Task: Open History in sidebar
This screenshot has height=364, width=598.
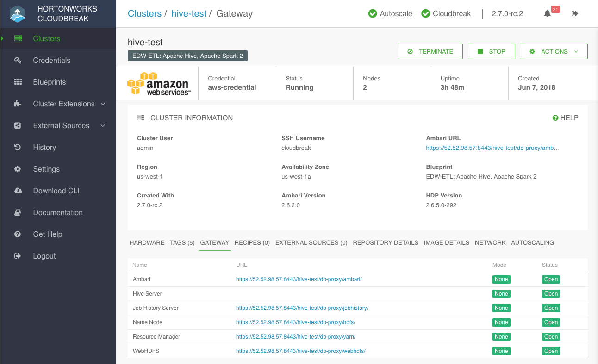Action: tap(58, 147)
